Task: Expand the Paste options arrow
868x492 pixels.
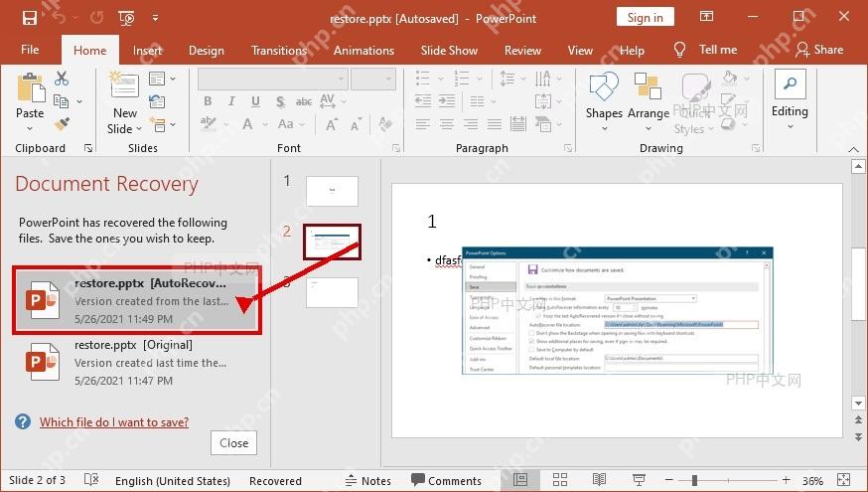Action: (30, 128)
